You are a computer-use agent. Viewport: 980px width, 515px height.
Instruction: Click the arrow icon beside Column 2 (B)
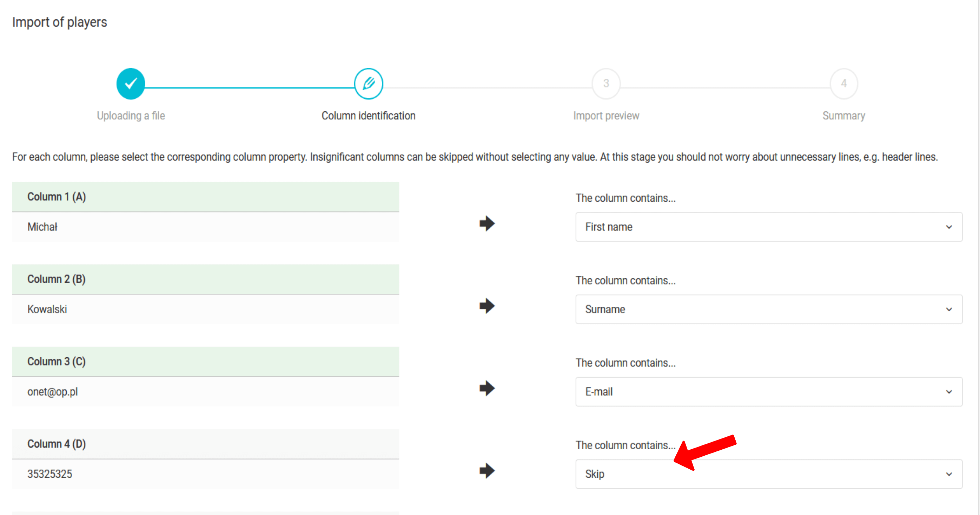pyautogui.click(x=486, y=306)
